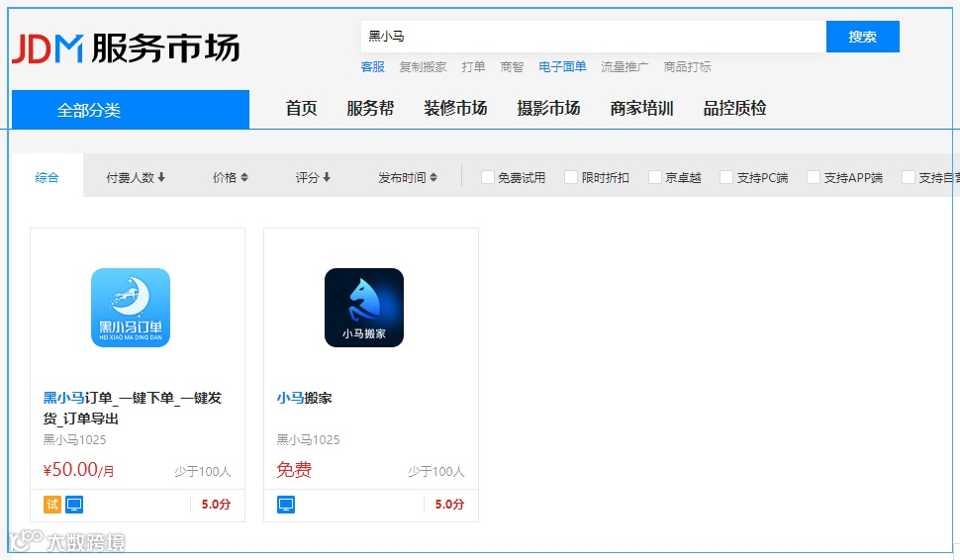Viewport: 960px width, 560px height.
Task: Click vendor 黑小马1025 under 黑小马订单
Action: click(74, 439)
